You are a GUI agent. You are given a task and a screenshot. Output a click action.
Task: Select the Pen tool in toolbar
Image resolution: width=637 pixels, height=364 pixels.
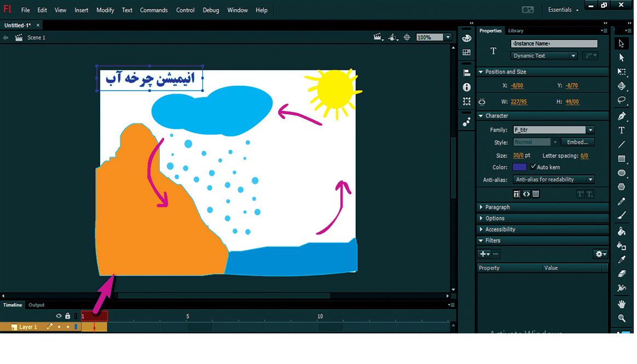(622, 116)
